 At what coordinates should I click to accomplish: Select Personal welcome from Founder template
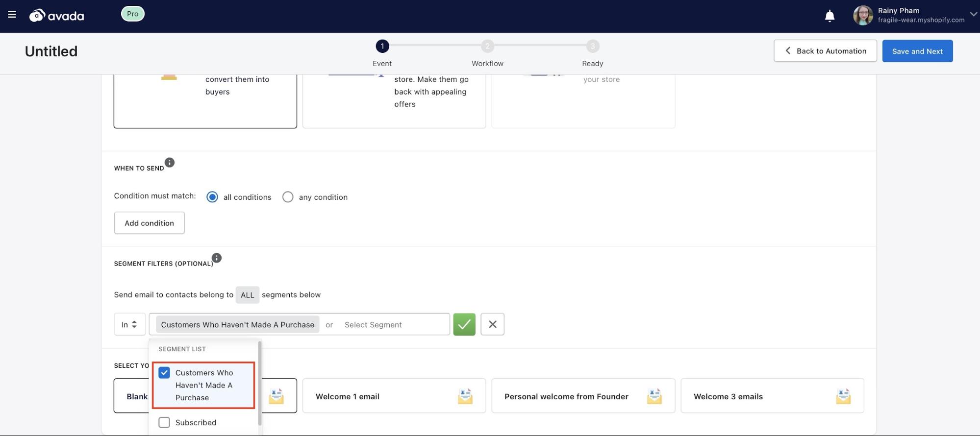(583, 396)
